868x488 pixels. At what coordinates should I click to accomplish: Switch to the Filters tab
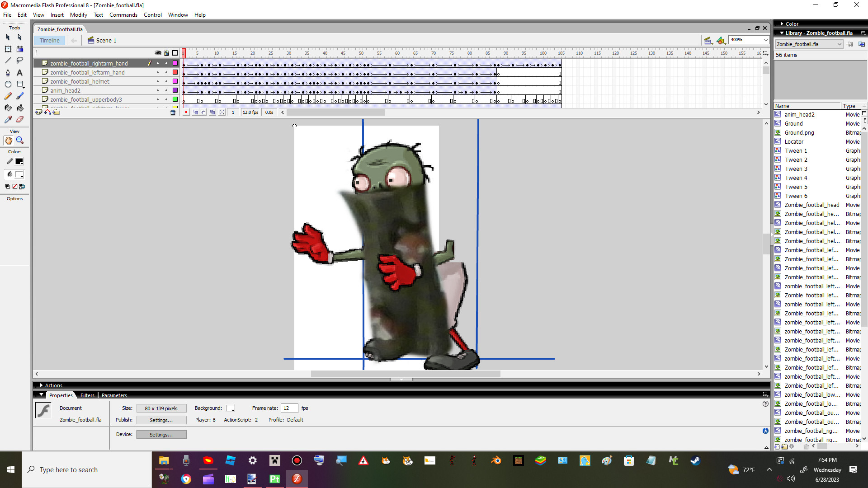click(87, 395)
